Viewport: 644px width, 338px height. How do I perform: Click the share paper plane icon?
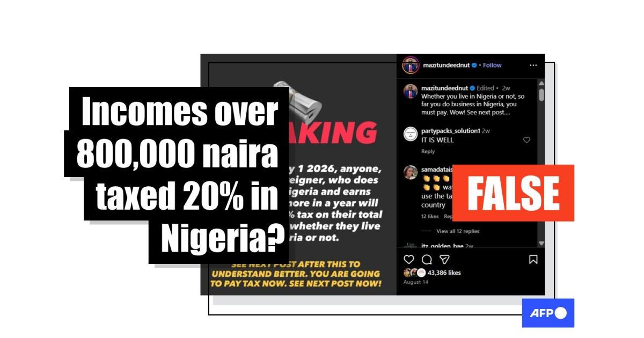(444, 260)
